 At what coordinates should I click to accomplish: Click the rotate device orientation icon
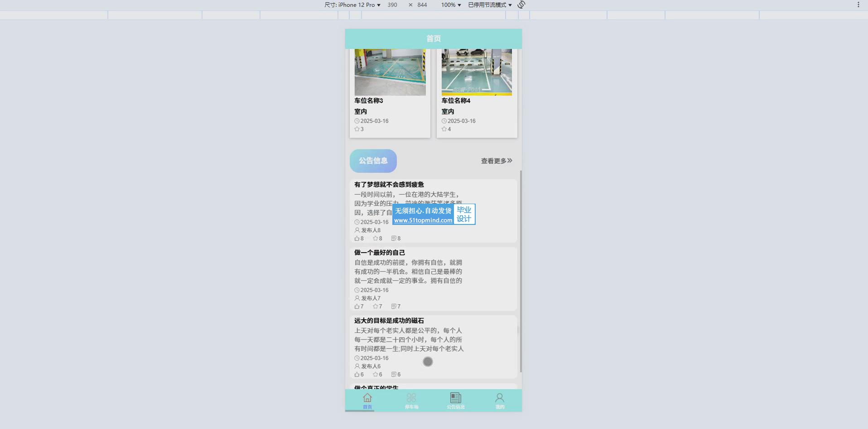pyautogui.click(x=521, y=5)
